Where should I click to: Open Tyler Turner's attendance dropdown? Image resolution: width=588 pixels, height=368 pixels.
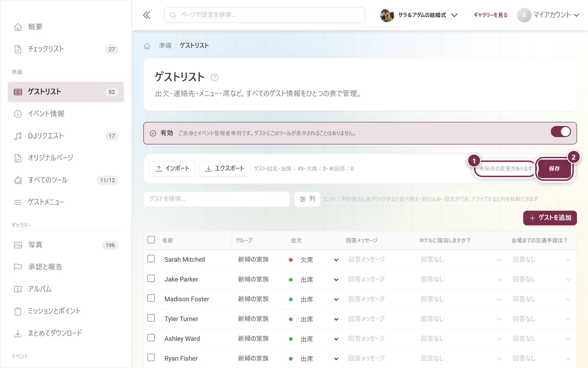coord(314,319)
